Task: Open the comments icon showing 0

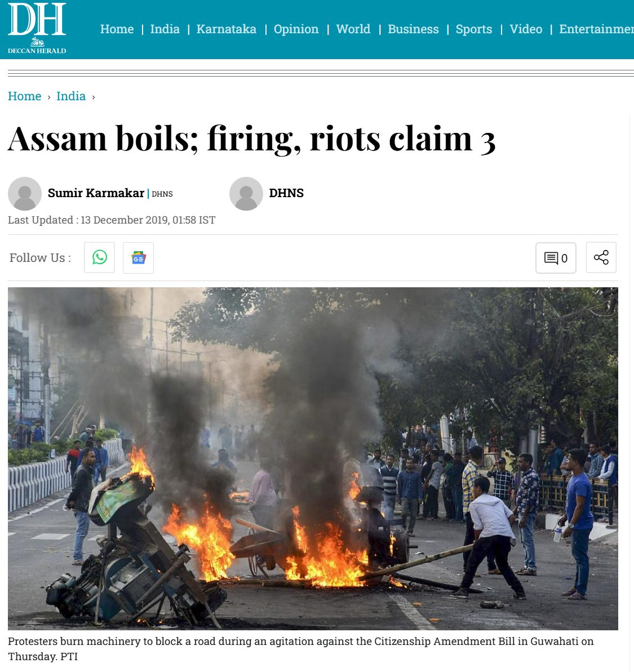Action: 556,258
